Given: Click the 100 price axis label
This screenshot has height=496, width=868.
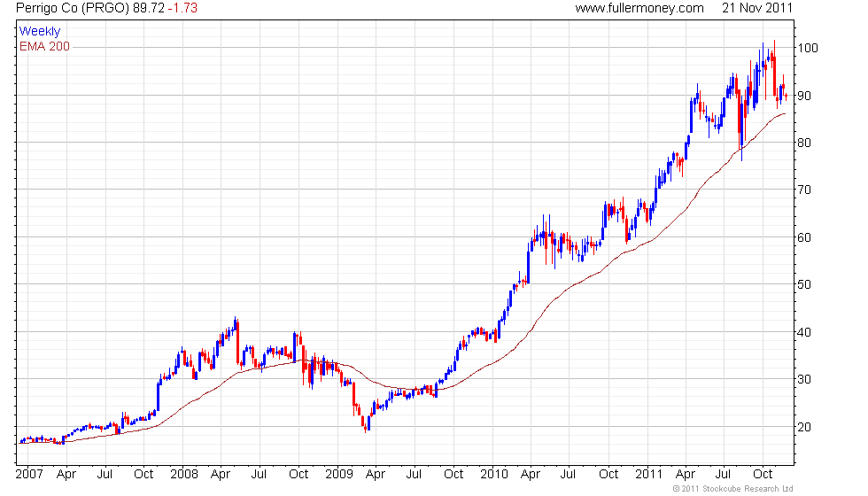Looking at the screenshot, I should point(807,48).
